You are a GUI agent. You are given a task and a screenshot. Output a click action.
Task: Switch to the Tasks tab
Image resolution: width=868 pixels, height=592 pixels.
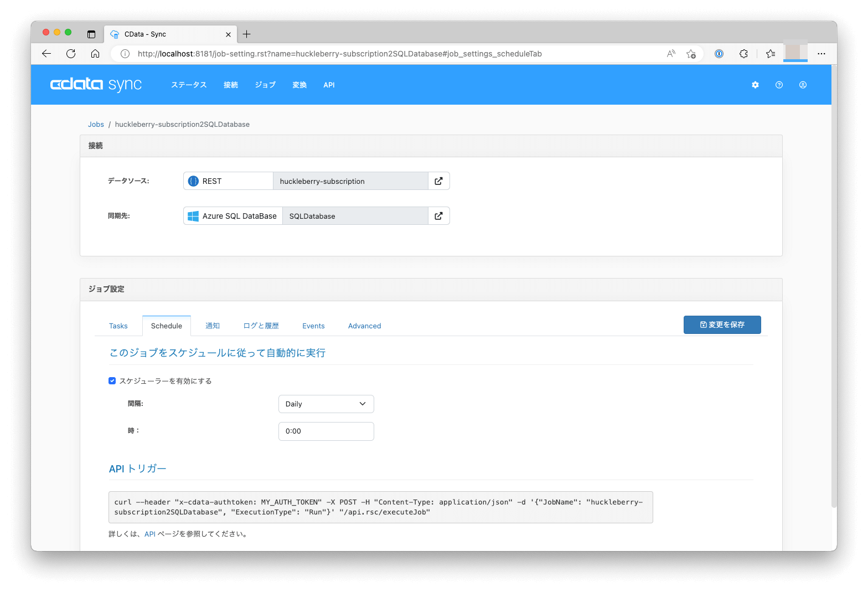coord(118,326)
